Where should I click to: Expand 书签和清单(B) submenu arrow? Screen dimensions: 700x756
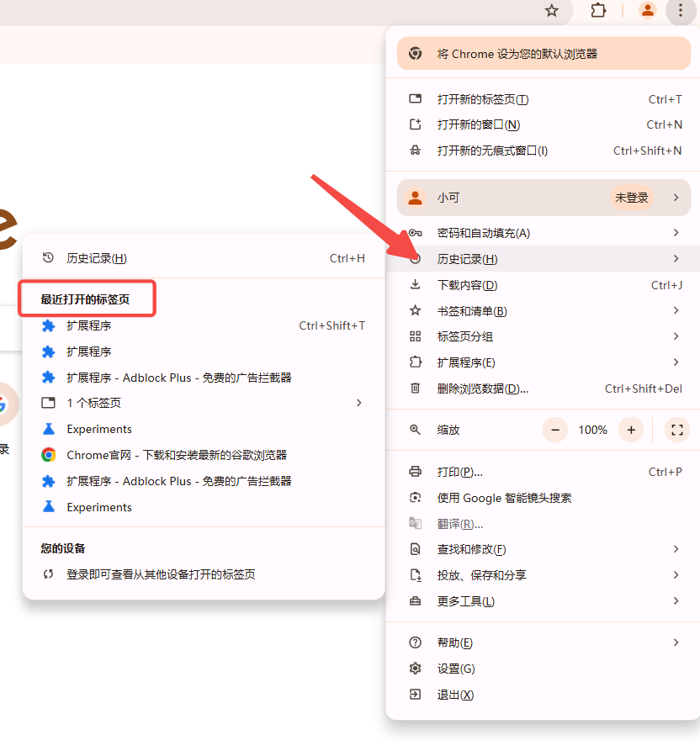676,311
